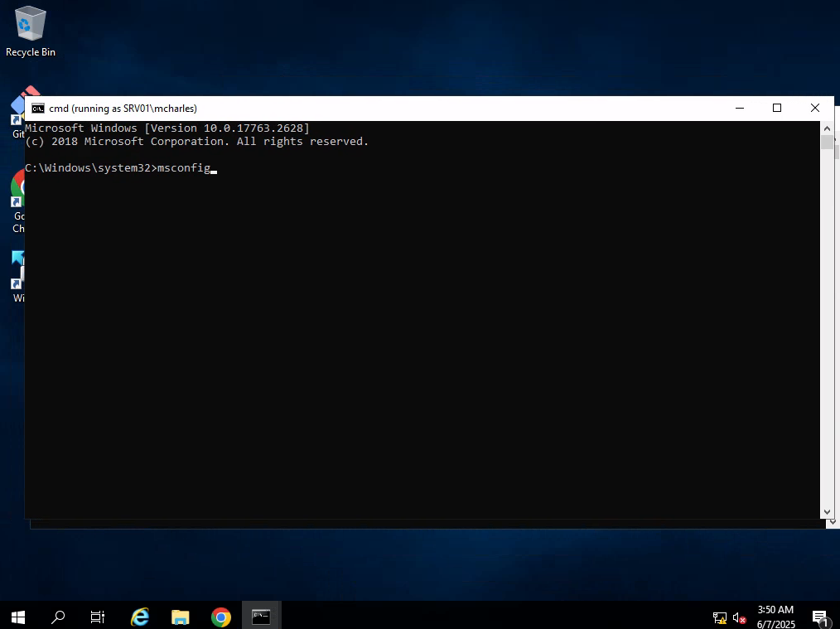Click the network warning tray icon

(720, 617)
